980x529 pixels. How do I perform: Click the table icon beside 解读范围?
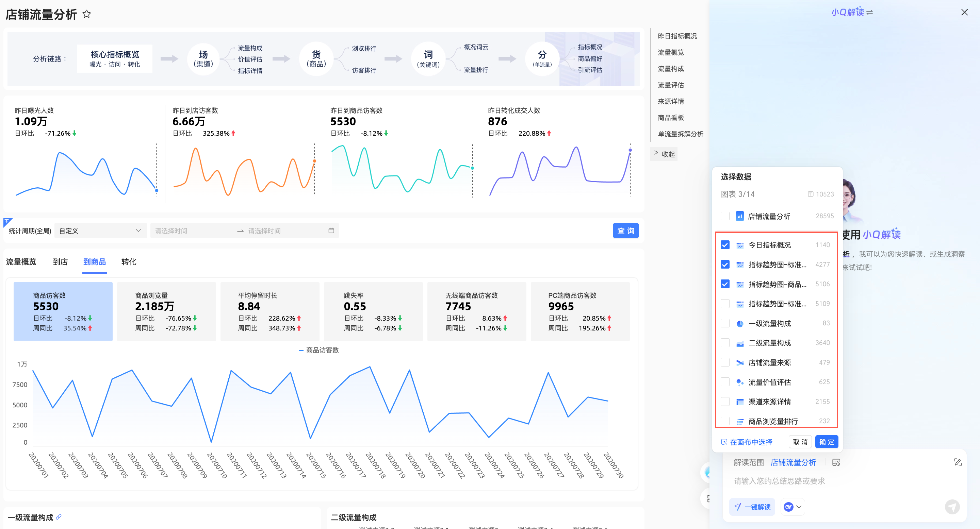pyautogui.click(x=836, y=462)
